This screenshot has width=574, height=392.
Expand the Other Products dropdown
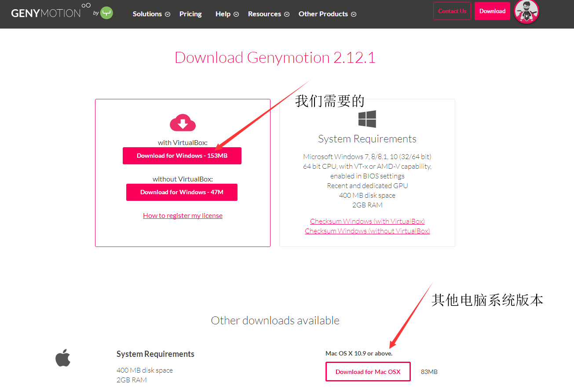(x=327, y=14)
